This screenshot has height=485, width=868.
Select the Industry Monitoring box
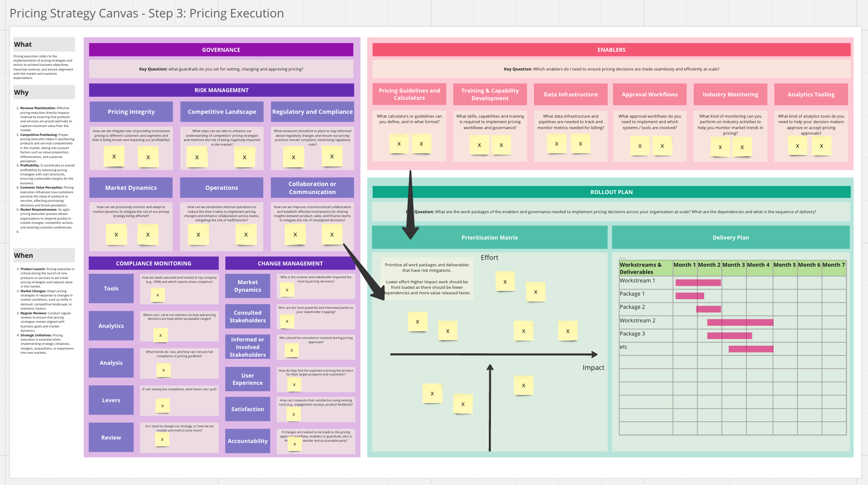pos(730,94)
